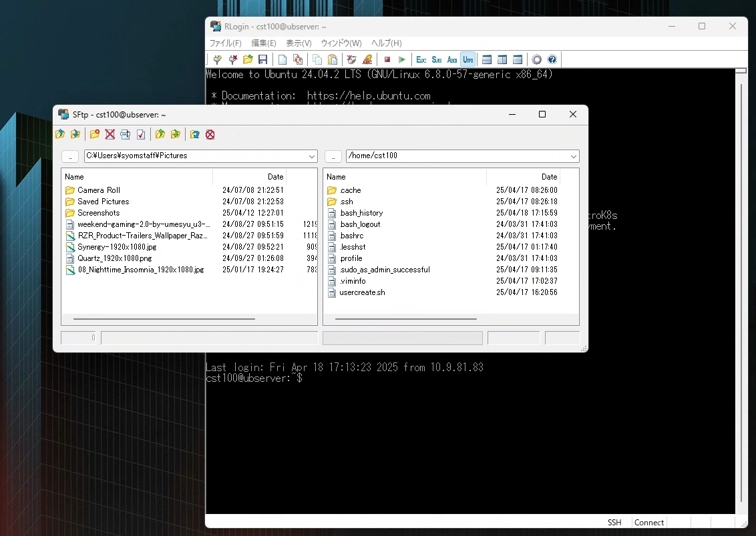Open RLogin help with the question mark icon
This screenshot has height=536, width=756.
click(x=552, y=59)
